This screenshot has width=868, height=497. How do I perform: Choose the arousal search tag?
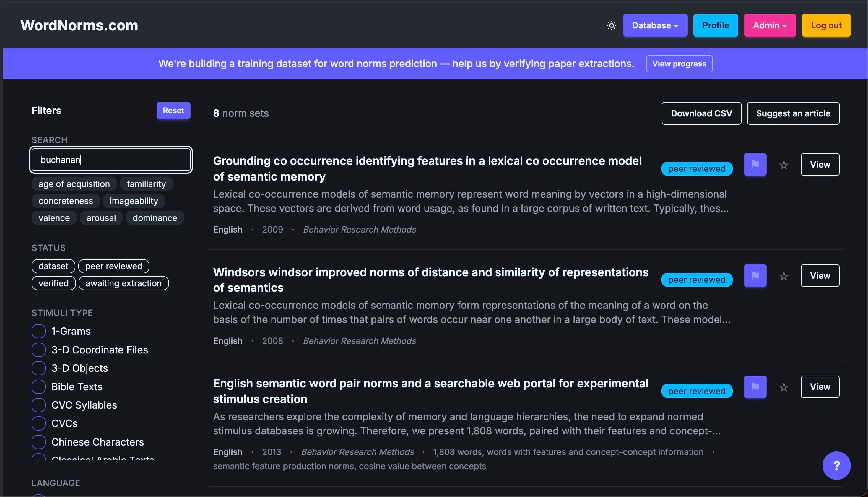(101, 218)
